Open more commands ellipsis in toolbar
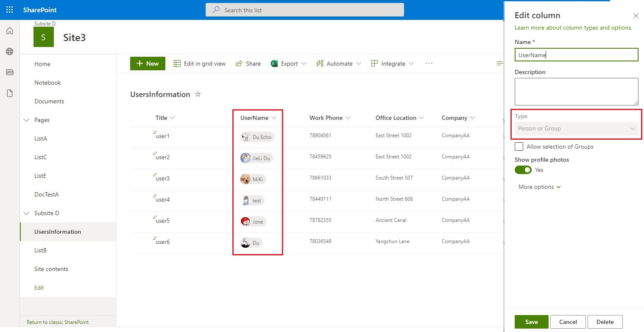This screenshot has width=644, height=332. click(x=429, y=64)
